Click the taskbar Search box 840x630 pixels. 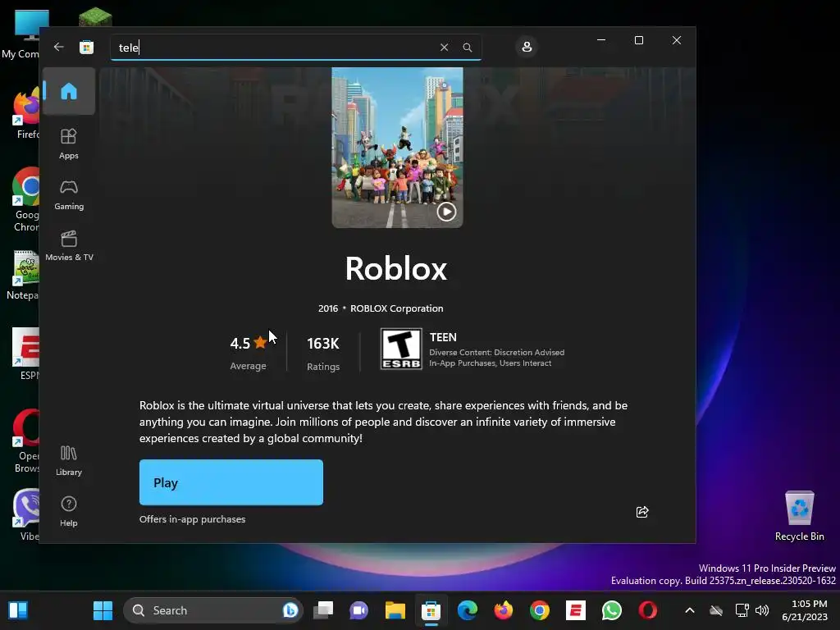click(213, 610)
